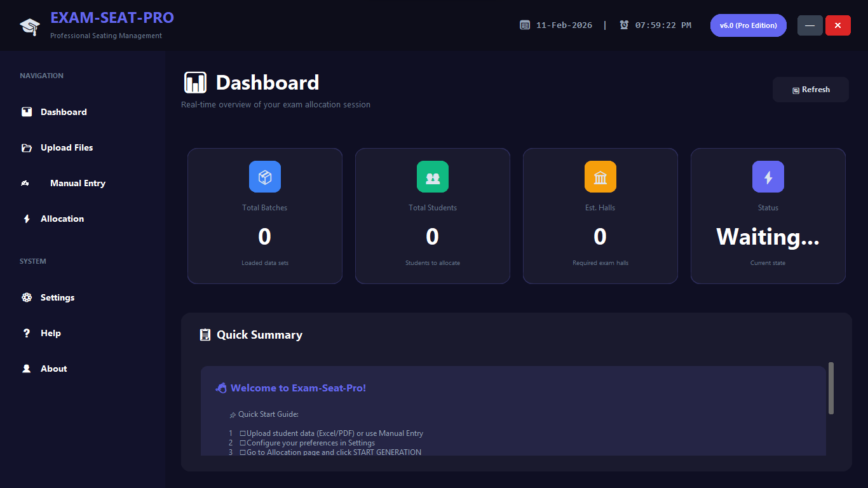Click the blue Total Batches box icon
This screenshot has height=488, width=868.
[x=265, y=177]
